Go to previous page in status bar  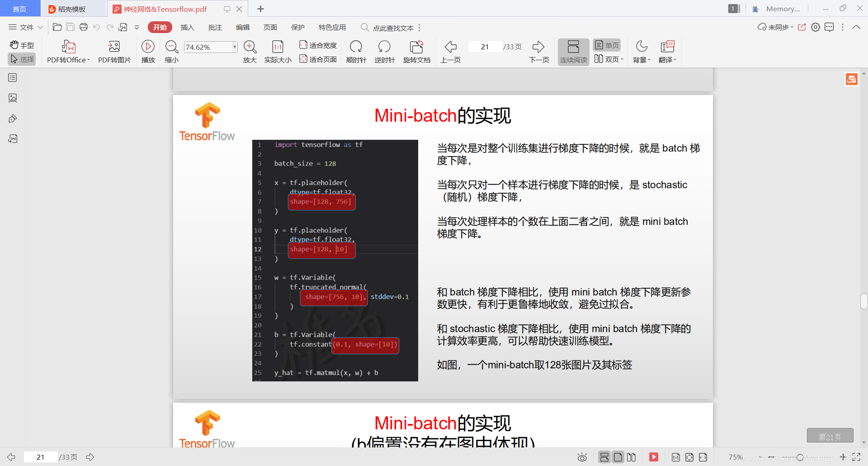pos(11,457)
